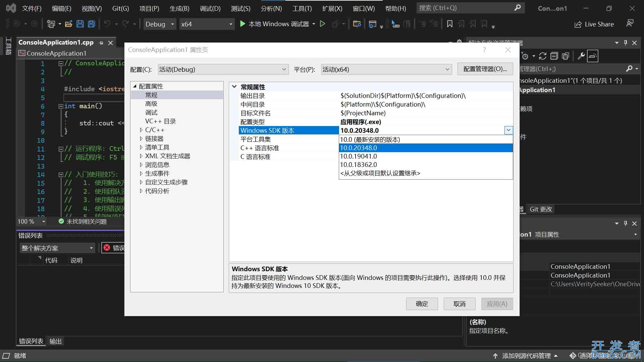Click 取消 to cancel changes
Image resolution: width=644 pixels, height=362 pixels.
(459, 304)
